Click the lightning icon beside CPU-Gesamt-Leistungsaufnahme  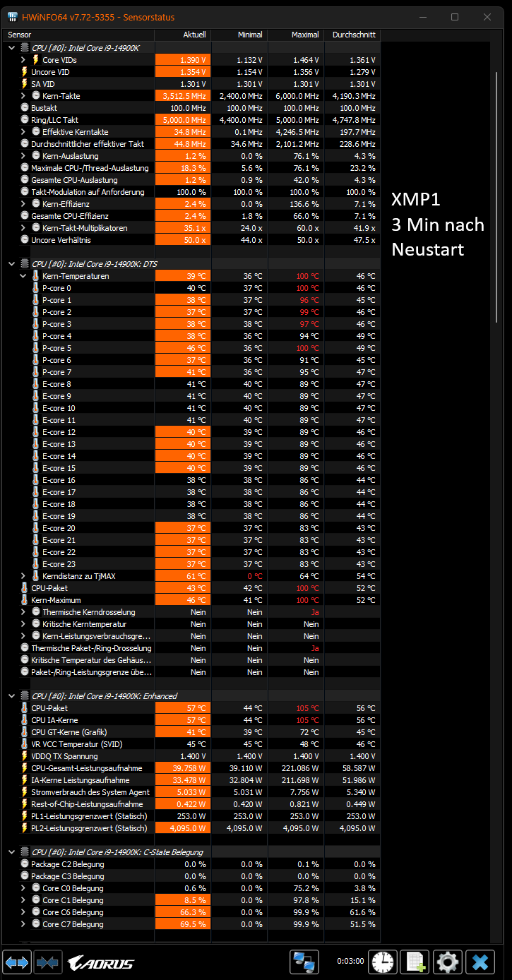(x=25, y=768)
